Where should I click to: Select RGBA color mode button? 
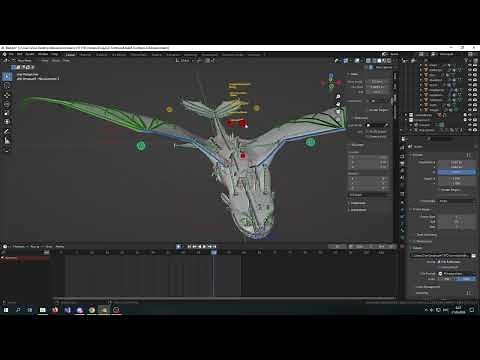pos(467,279)
